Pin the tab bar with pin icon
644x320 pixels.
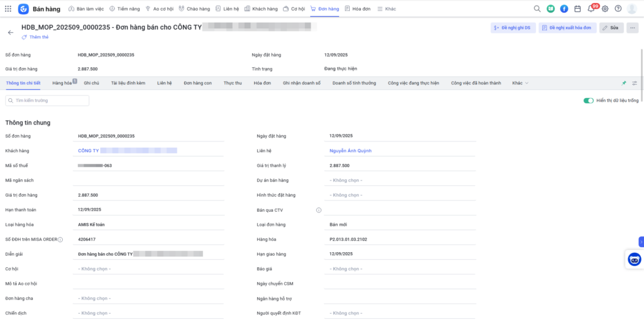click(624, 83)
